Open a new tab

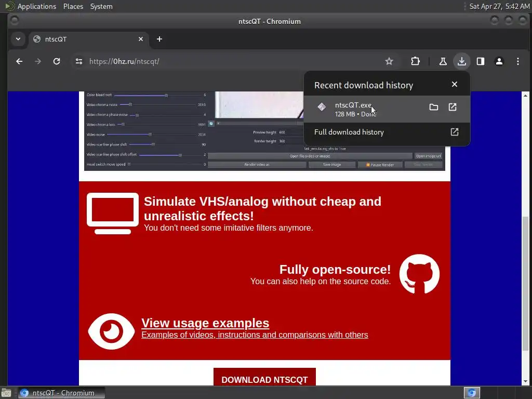click(x=159, y=39)
